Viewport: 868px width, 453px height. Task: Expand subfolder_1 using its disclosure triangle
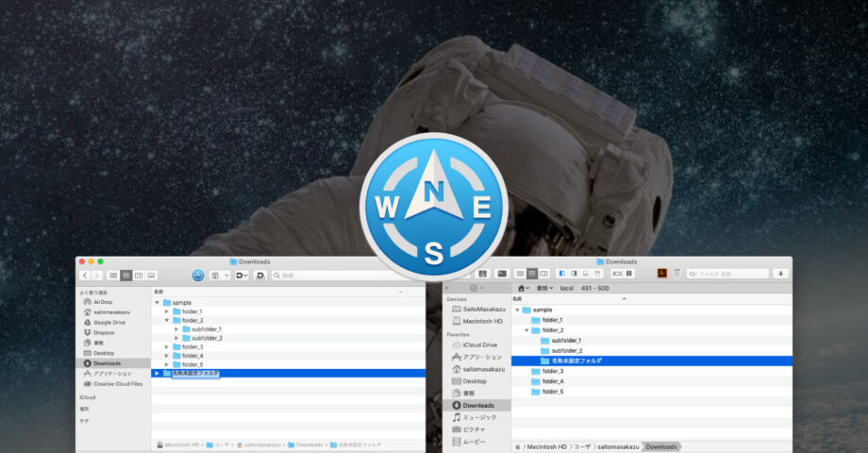coord(176,329)
